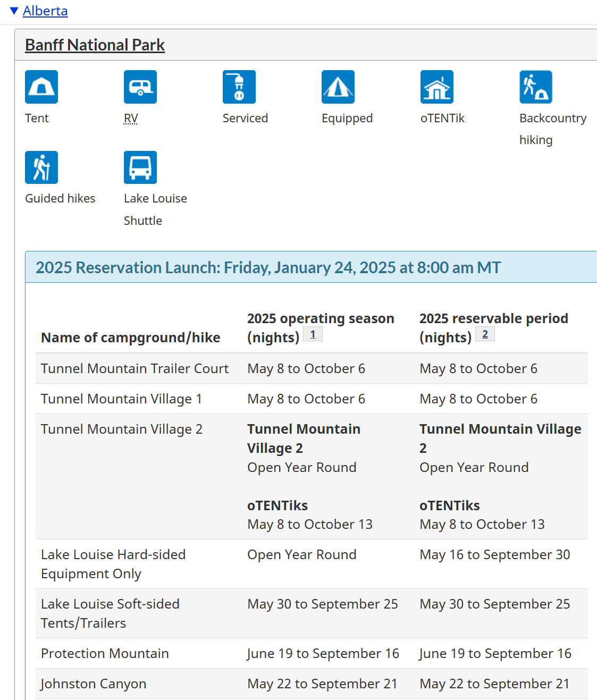Click the Guided hikes icon
The height and width of the screenshot is (700, 597).
coord(41,167)
